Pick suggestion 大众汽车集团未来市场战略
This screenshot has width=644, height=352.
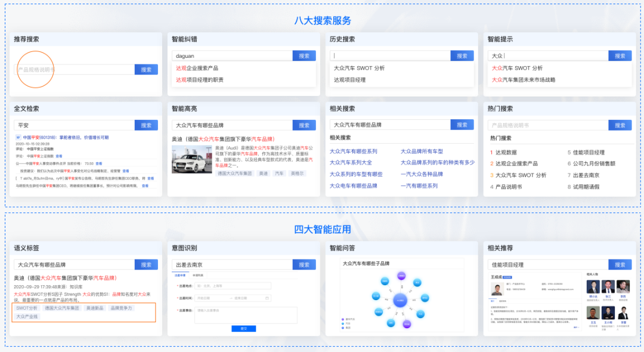[524, 80]
